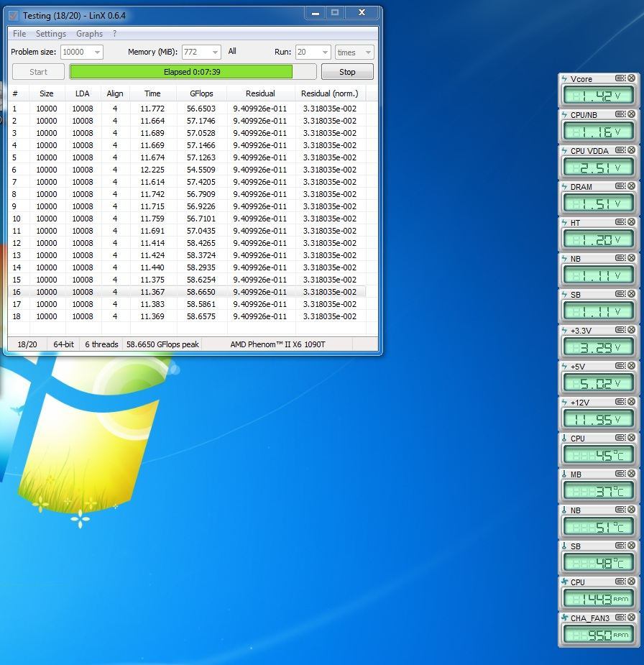Open the Memory (MiB) dropdown
This screenshot has width=644, height=665.
click(215, 52)
